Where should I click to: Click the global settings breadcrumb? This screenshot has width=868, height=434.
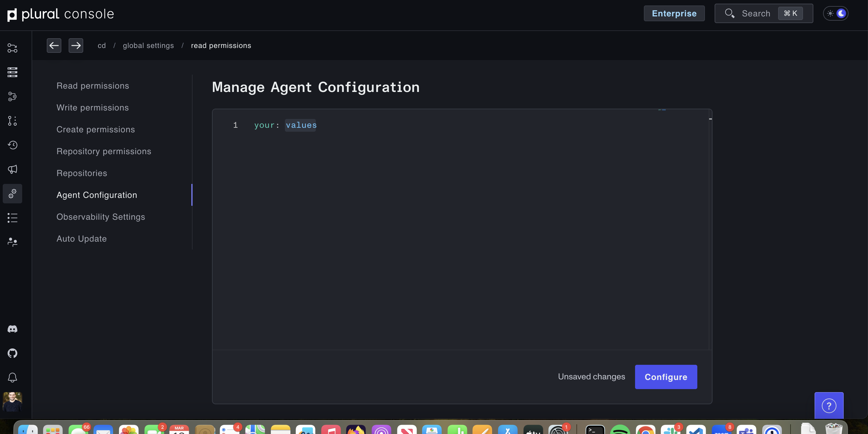(x=148, y=46)
